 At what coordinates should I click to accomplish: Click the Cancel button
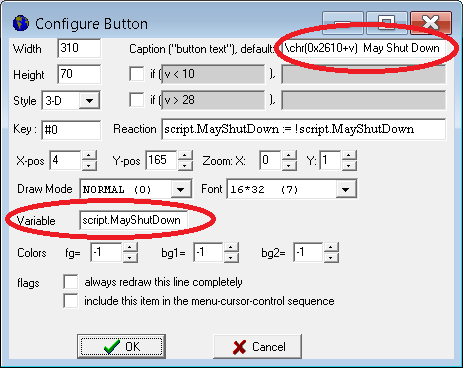pyautogui.click(x=257, y=347)
